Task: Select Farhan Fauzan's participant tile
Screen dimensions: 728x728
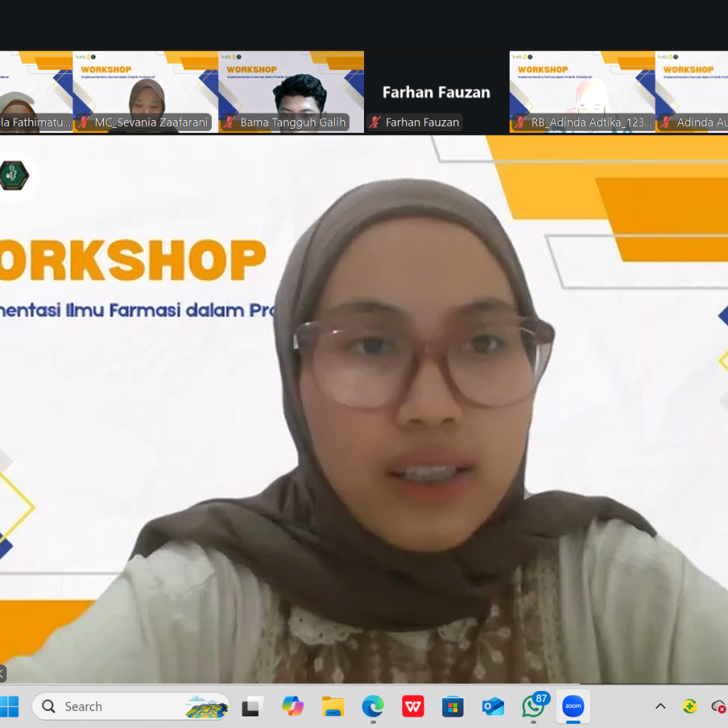Action: pos(437,91)
